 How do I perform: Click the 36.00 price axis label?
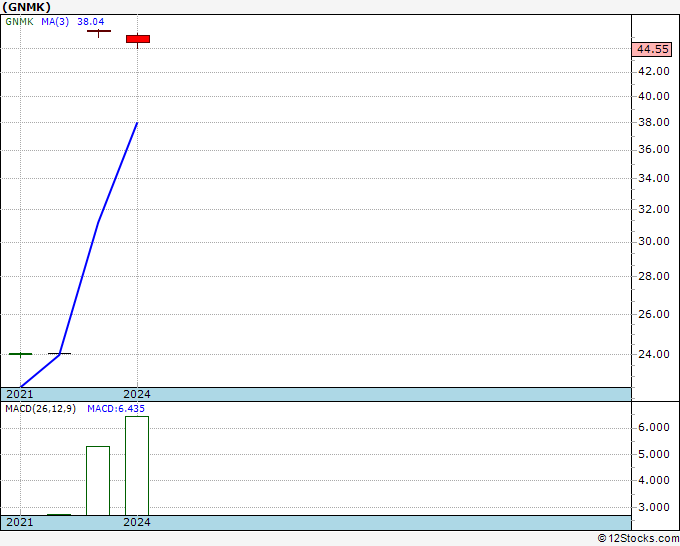pyautogui.click(x=654, y=149)
